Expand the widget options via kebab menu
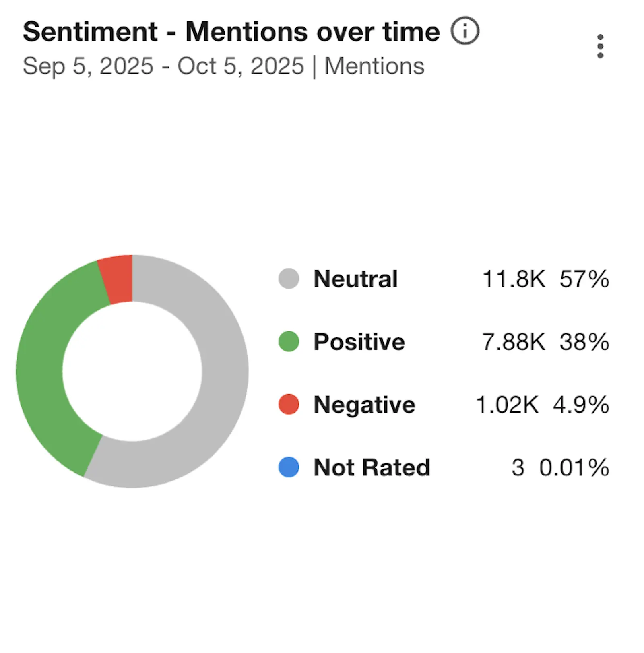644x653 pixels. pyautogui.click(x=600, y=45)
